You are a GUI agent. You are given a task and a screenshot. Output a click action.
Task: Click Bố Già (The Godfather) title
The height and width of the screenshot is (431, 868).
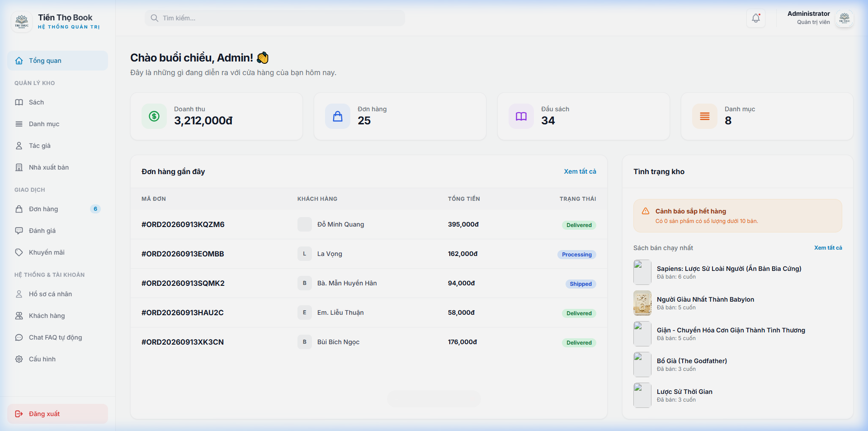coord(692,361)
